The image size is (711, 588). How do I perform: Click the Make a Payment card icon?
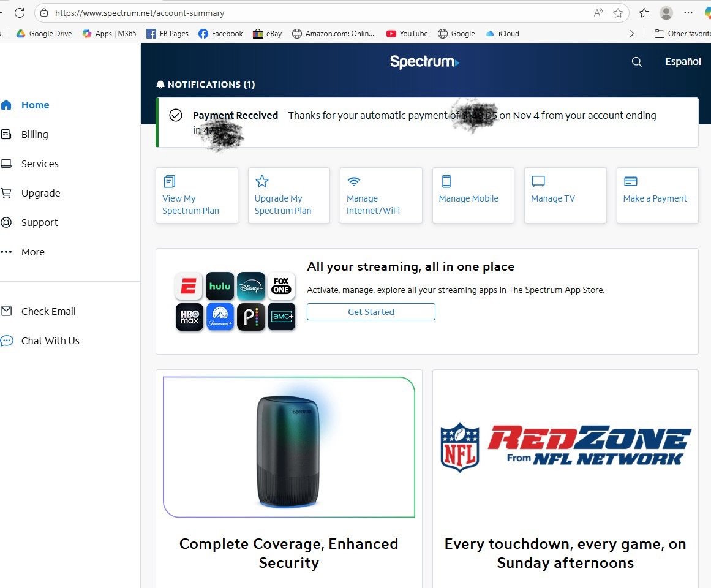[630, 181]
